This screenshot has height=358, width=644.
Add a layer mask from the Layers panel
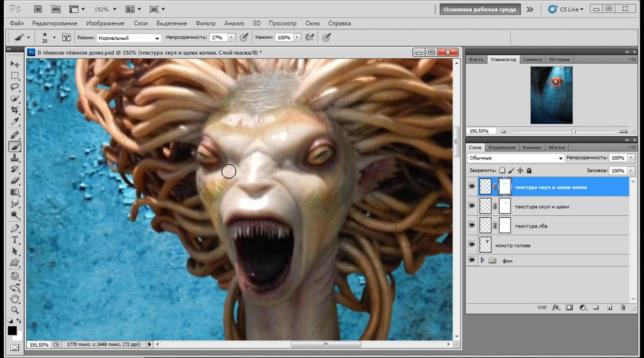click(x=569, y=308)
